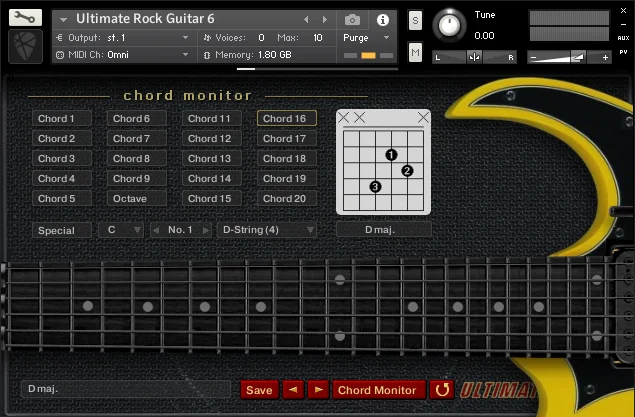
Task: Go to previous instrument with left arrow
Action: pyautogui.click(x=306, y=19)
